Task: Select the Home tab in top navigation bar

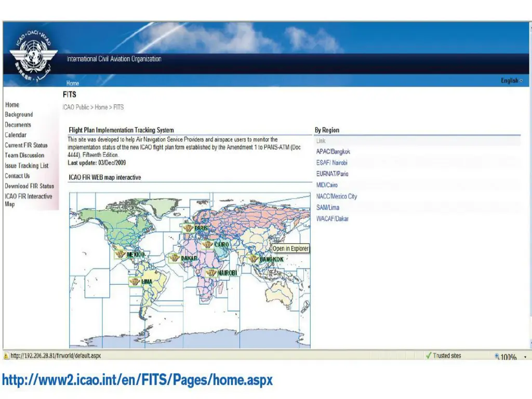Action: click(73, 83)
